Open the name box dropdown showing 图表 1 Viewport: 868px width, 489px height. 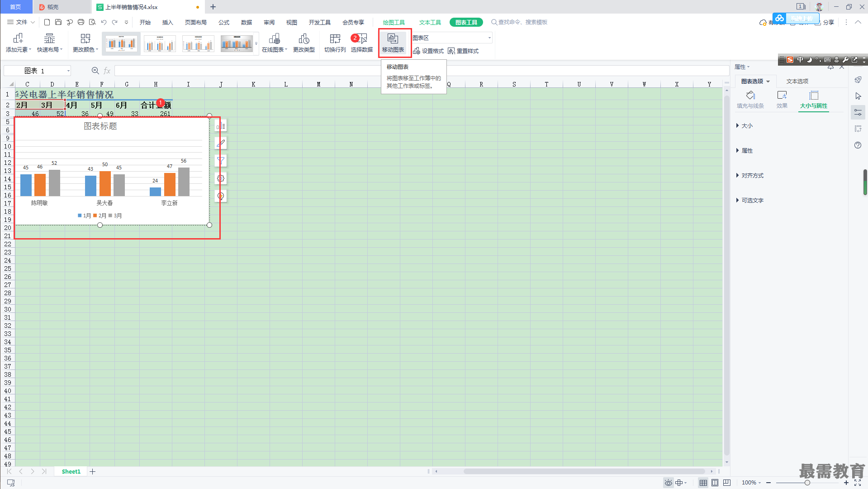coord(68,71)
